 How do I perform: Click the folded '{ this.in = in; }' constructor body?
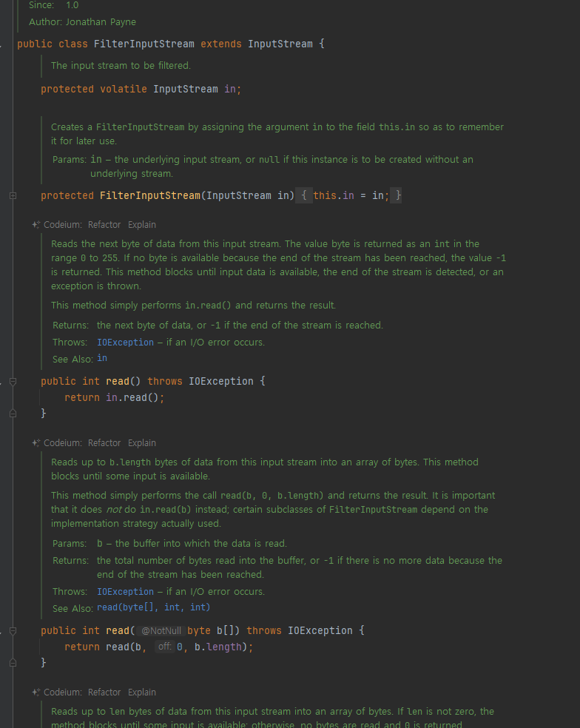click(348, 195)
